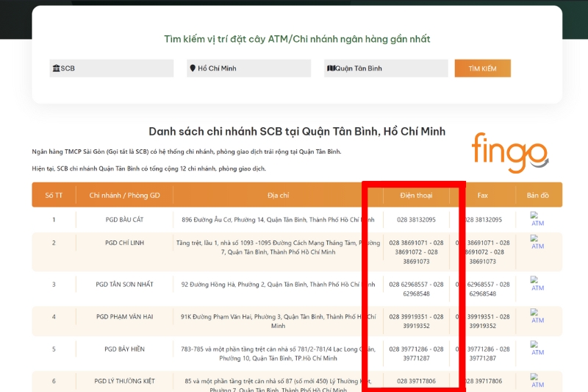Click the Fax column header
Image resolution: width=588 pixels, height=392 pixels.
pyautogui.click(x=483, y=195)
